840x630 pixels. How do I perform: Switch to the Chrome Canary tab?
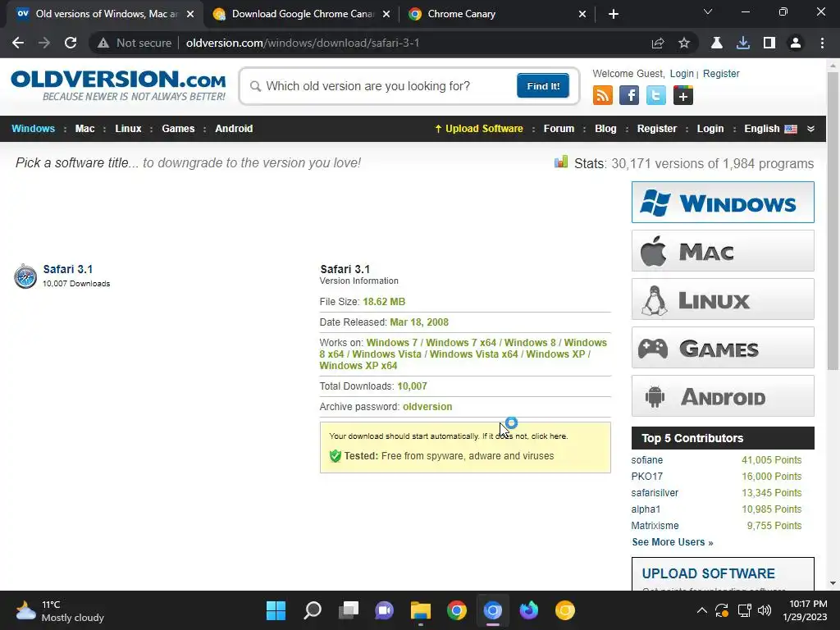tap(495, 14)
